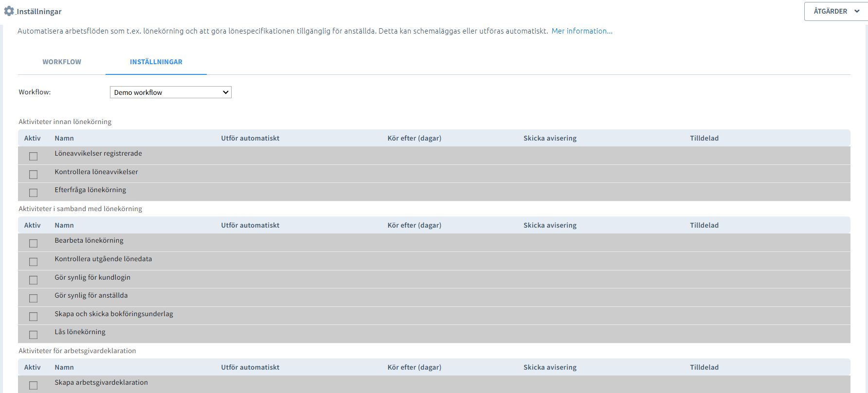The width and height of the screenshot is (868, 393).
Task: Tick the Kontrollera löneavvikelser checkbox
Action: pos(33,174)
